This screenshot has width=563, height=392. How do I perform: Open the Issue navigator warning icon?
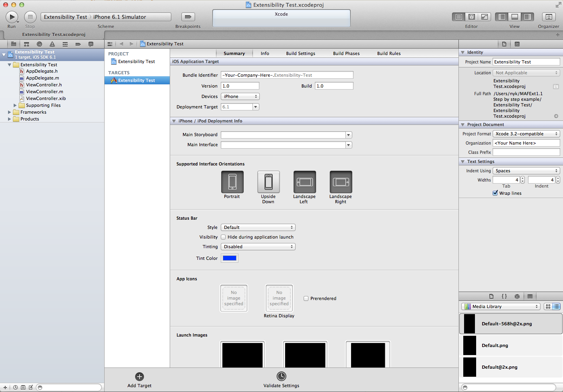[52, 44]
